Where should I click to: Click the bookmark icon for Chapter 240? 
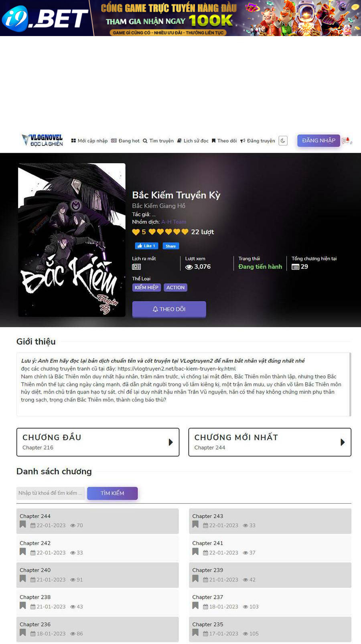23,579
